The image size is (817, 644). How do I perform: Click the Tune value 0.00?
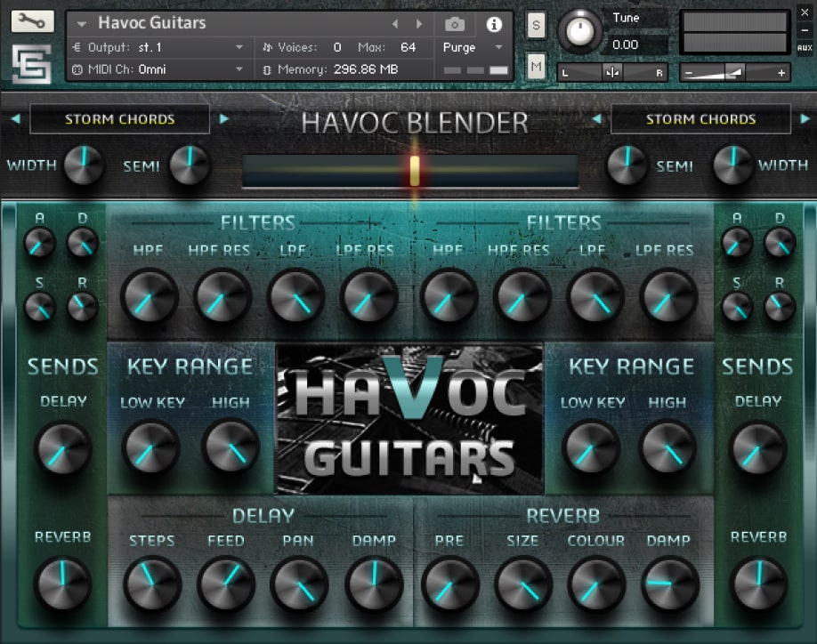pos(626,44)
